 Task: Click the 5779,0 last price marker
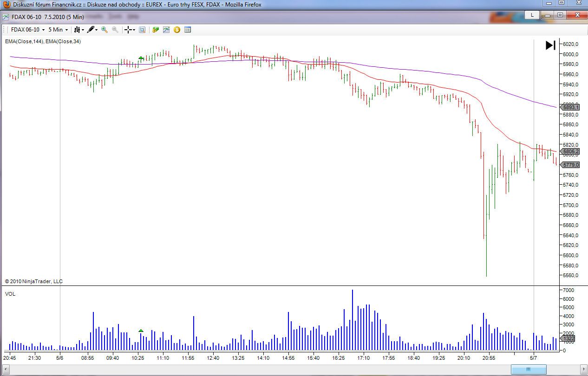(571, 165)
